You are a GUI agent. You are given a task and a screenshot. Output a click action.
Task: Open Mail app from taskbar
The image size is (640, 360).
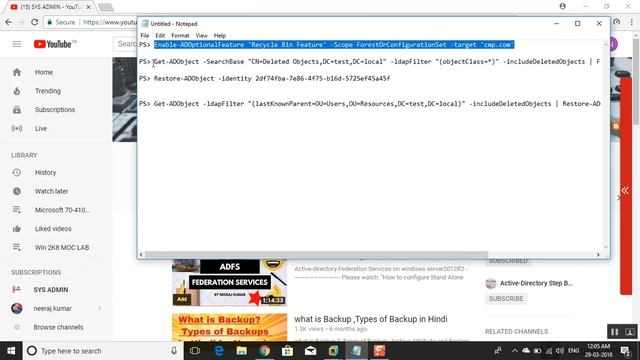pyautogui.click(x=310, y=351)
